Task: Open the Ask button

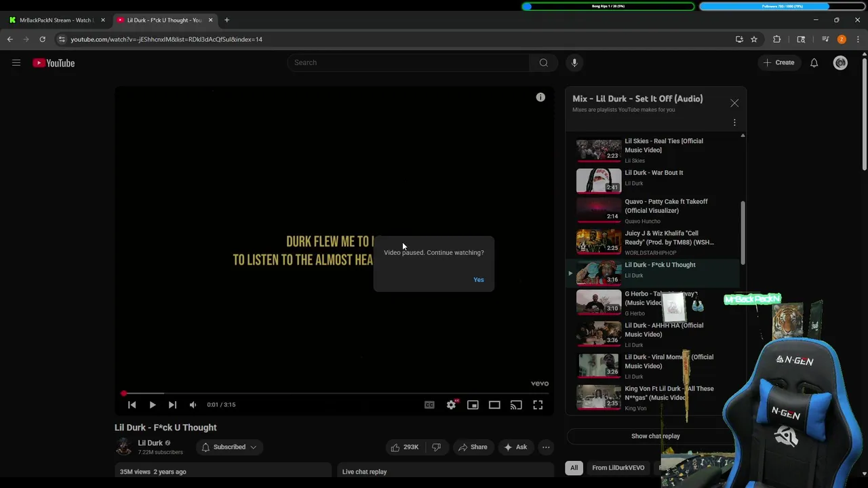Action: [x=515, y=447]
